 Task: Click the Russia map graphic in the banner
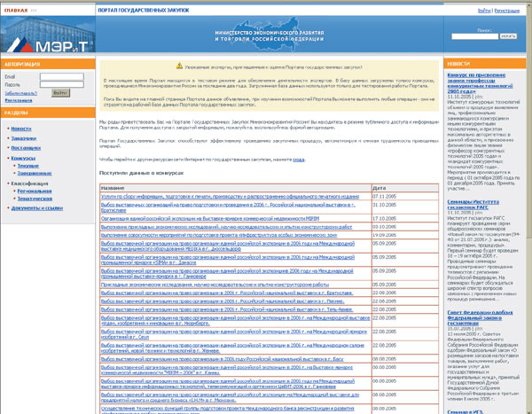[270, 34]
